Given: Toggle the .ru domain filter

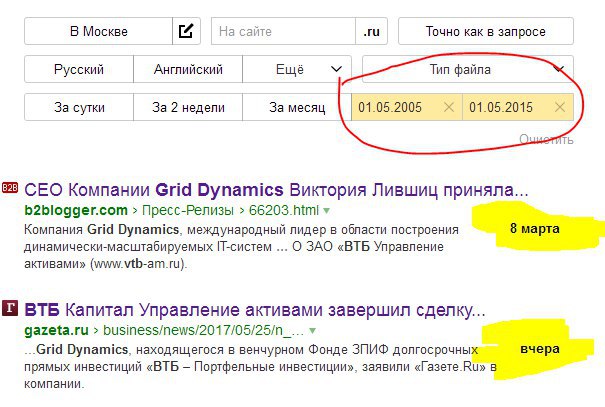Looking at the screenshot, I should click(371, 31).
